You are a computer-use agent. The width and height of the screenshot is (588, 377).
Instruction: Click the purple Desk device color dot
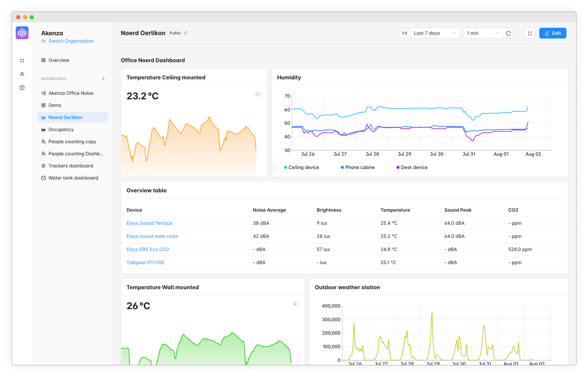tap(398, 167)
